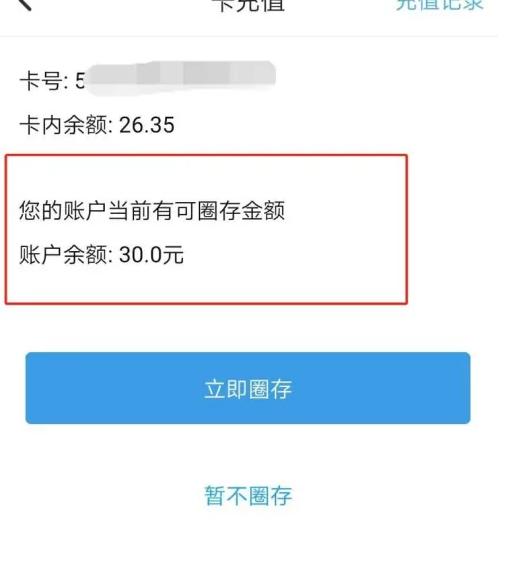
Task: Tap the 账户余额: 30.0元 row
Action: click(101, 254)
